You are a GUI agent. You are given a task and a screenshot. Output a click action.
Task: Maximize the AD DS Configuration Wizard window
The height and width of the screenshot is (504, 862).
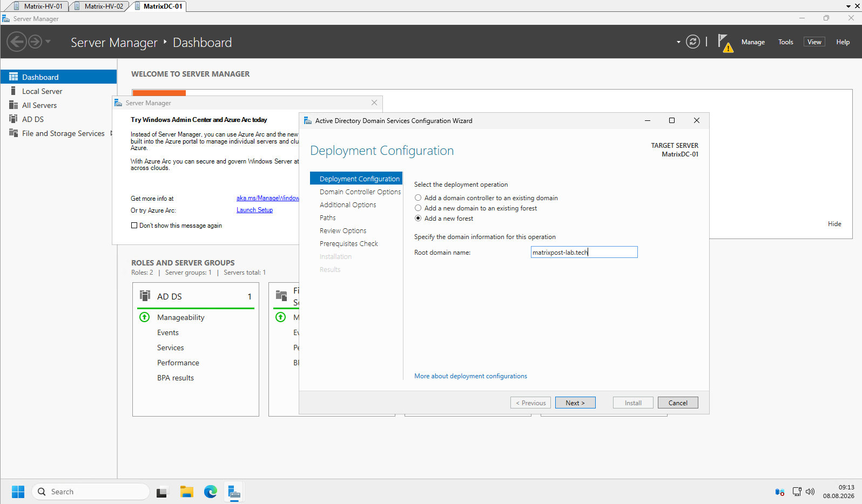(672, 120)
